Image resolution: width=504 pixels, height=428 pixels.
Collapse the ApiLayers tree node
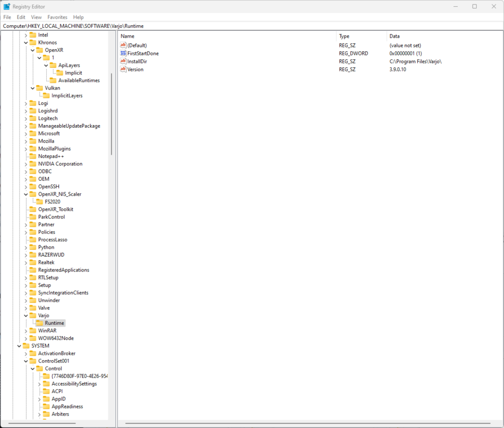(x=46, y=65)
